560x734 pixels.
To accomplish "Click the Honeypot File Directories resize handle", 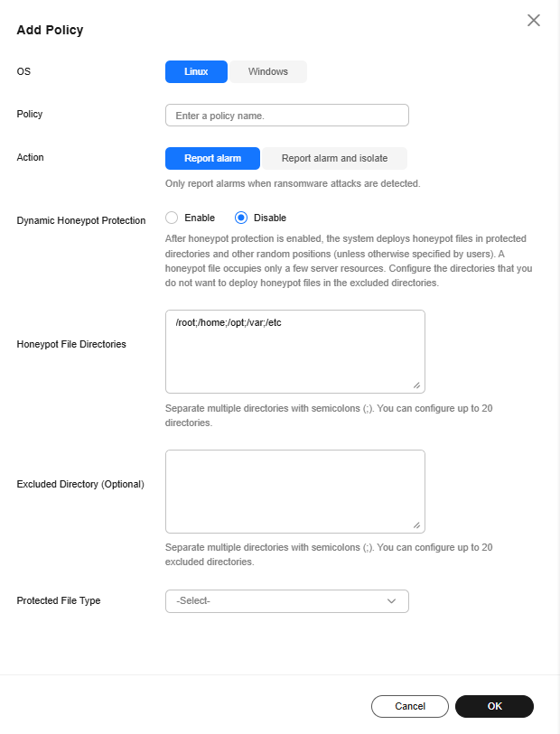I will tap(416, 386).
